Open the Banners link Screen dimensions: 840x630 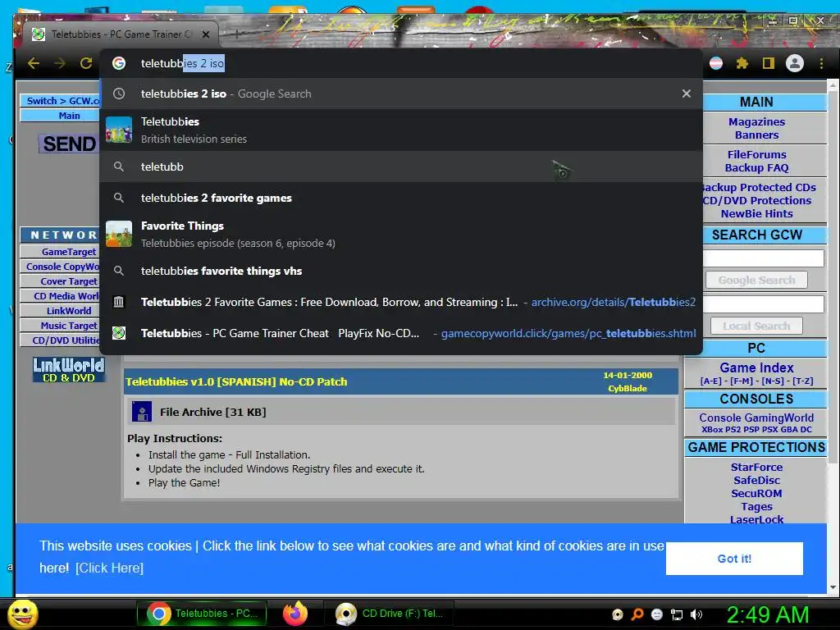(756, 135)
